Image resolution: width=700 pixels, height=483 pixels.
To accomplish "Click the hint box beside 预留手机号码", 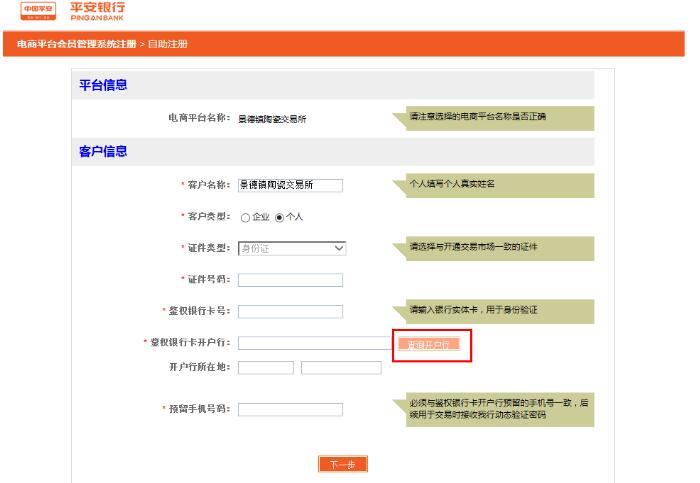I will [497, 408].
